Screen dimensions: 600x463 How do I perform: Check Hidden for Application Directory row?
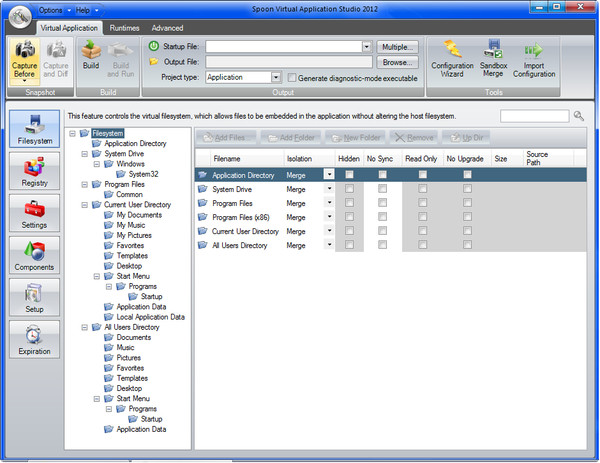(348, 174)
